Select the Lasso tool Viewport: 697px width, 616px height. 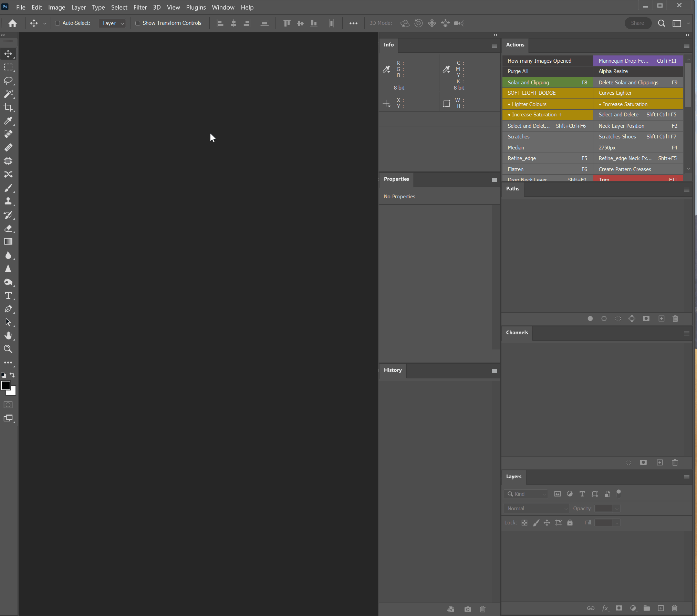point(8,81)
